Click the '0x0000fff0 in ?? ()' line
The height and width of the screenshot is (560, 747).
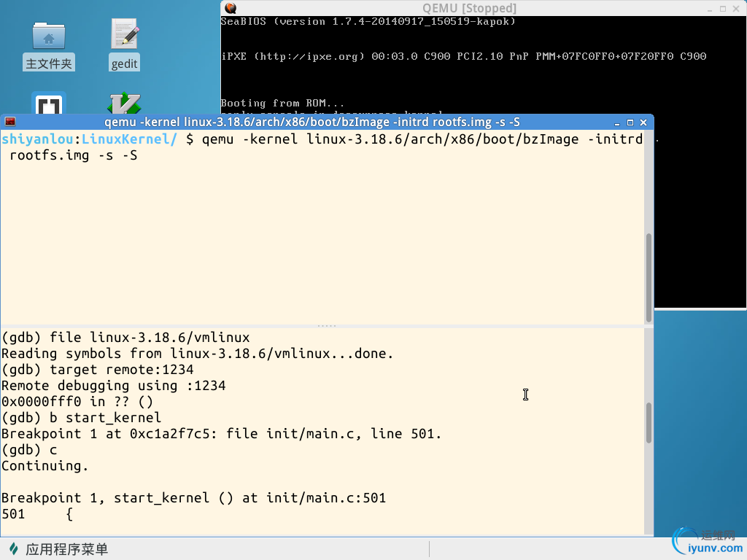[x=77, y=402]
